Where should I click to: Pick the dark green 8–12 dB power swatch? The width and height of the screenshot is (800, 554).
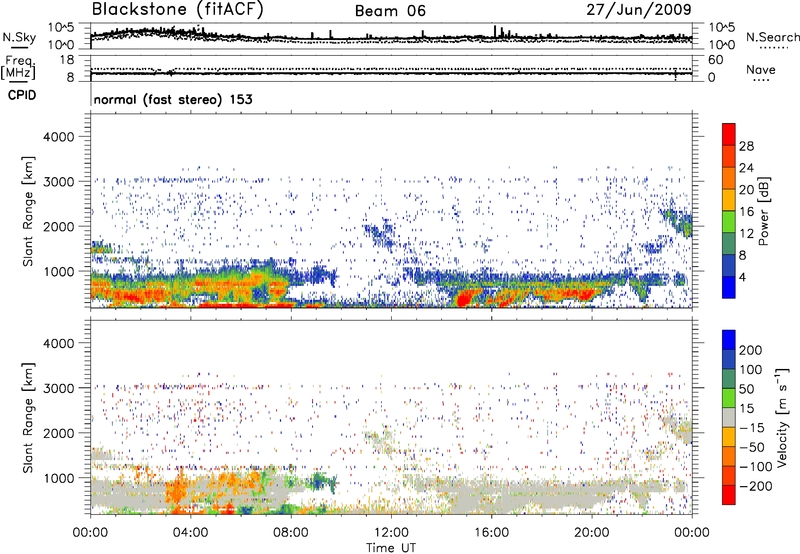729,244
